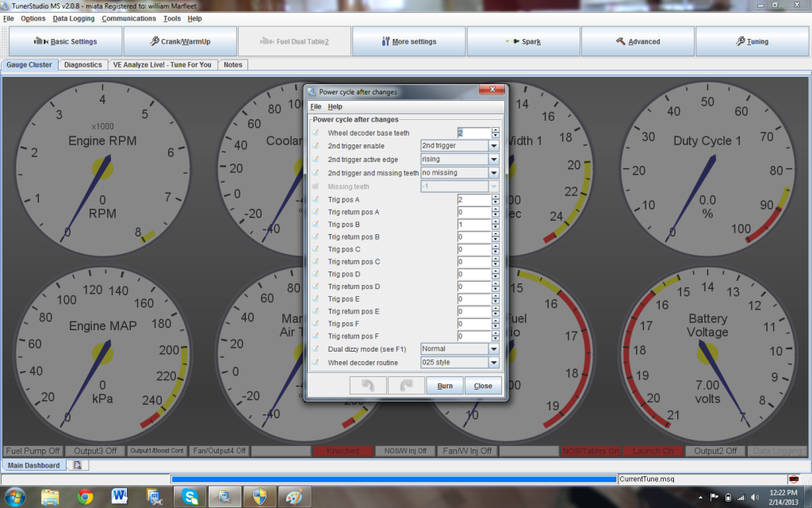This screenshot has width=812, height=508.
Task: Click note icon beside 2nd trigger enable
Action: point(316,146)
